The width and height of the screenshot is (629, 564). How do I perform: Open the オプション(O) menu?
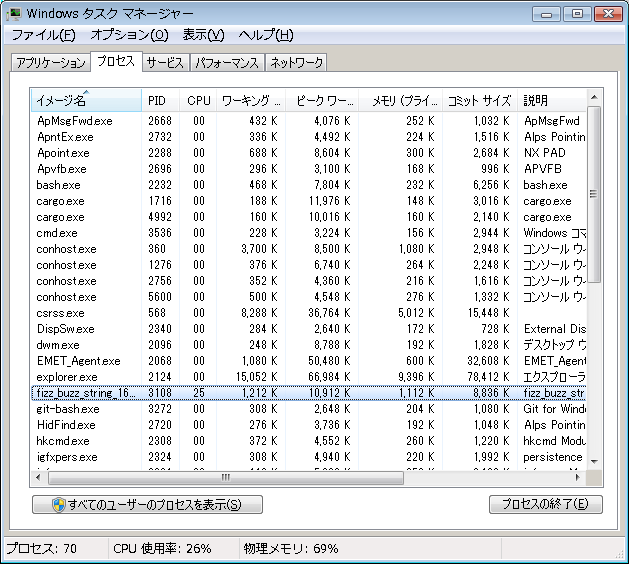click(129, 35)
